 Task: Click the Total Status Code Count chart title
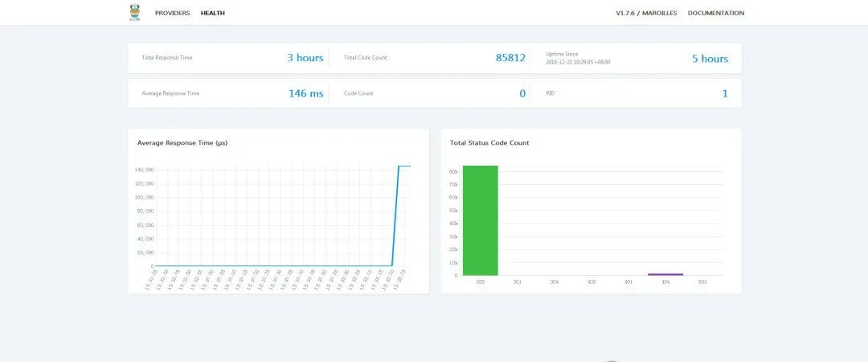pyautogui.click(x=489, y=142)
